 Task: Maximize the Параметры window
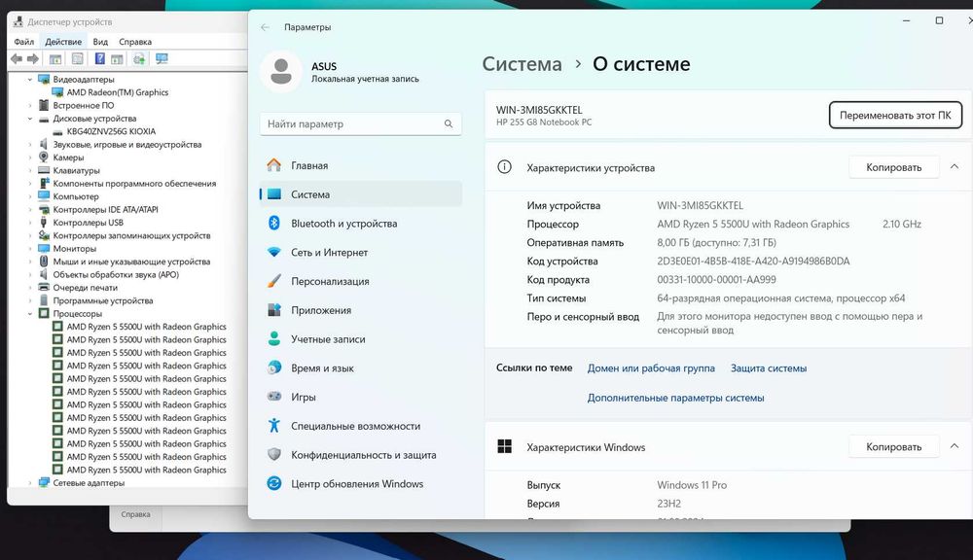[940, 20]
